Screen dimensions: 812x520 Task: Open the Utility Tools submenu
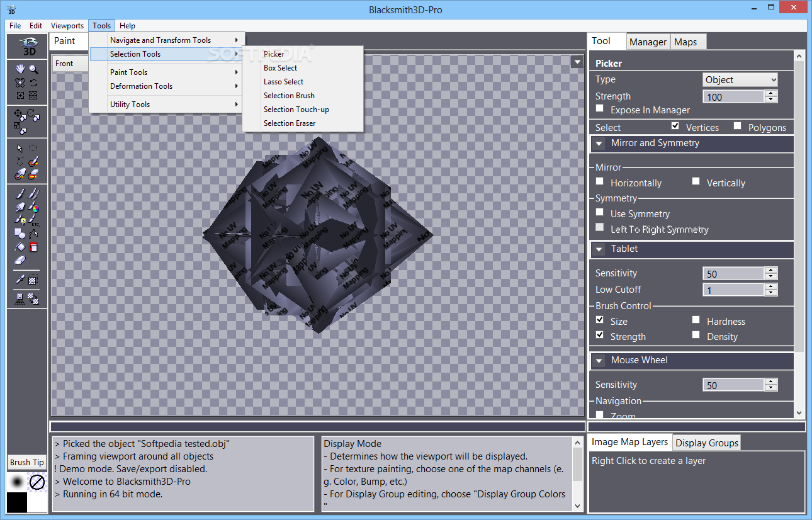(x=166, y=105)
